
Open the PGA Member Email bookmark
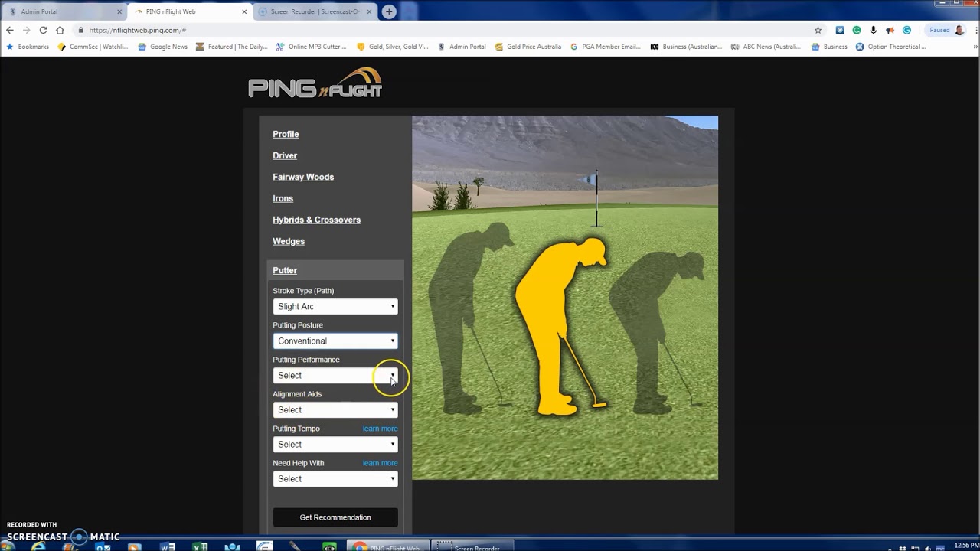click(605, 47)
